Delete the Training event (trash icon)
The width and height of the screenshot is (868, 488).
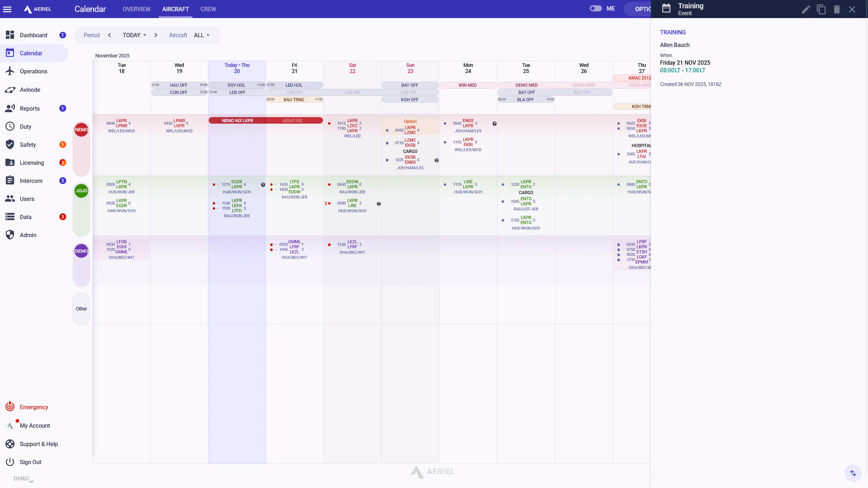click(837, 9)
